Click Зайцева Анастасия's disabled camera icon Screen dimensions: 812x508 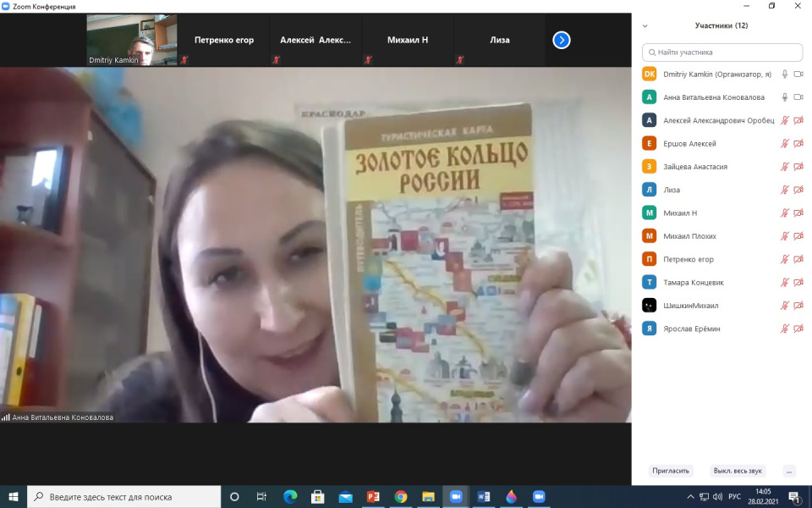point(798,167)
